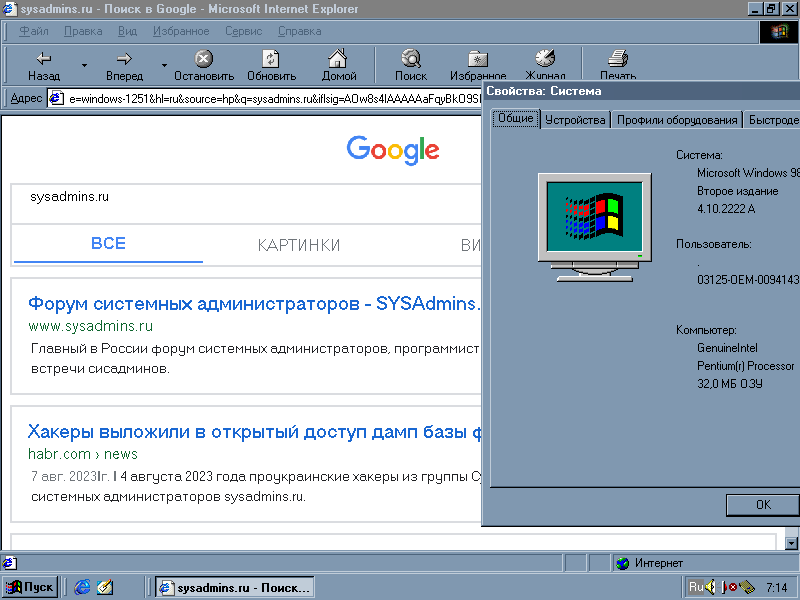Select the Общие tab
This screenshot has height=600, width=800.
coord(516,118)
